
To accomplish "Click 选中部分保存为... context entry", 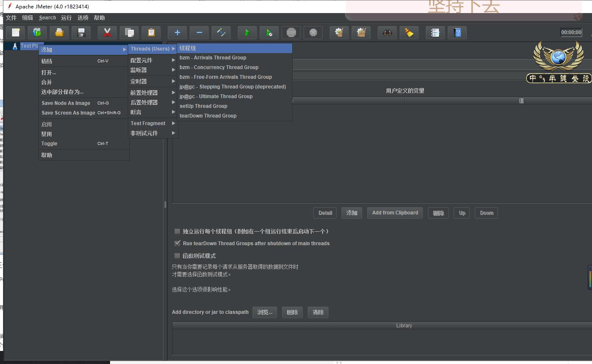I will [83, 92].
